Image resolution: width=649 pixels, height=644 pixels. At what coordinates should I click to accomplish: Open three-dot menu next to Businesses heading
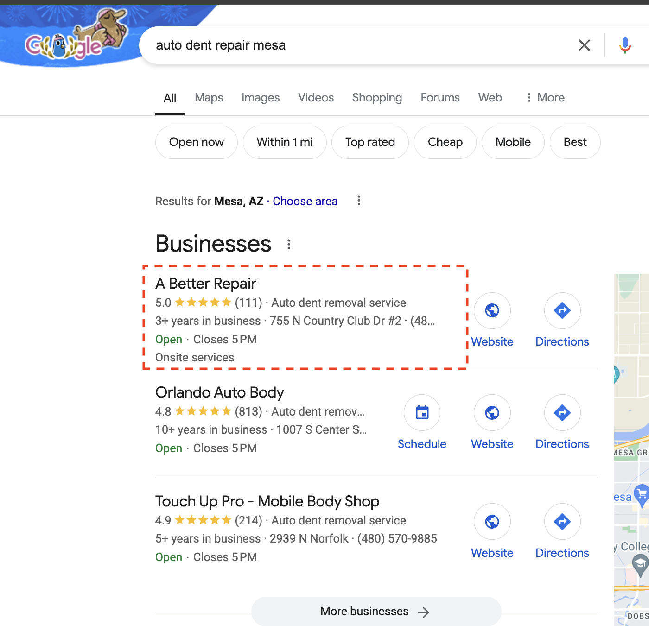coord(289,245)
